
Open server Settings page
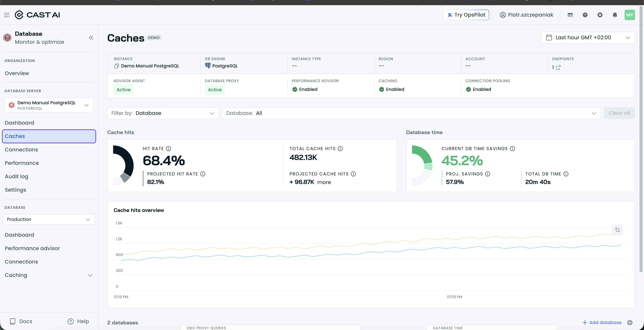pyautogui.click(x=15, y=190)
